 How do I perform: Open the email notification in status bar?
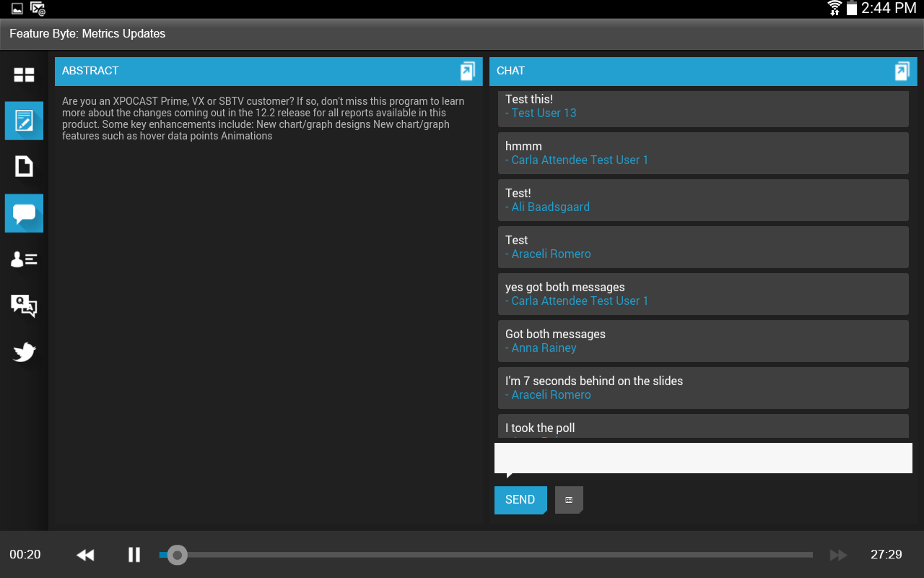click(x=38, y=9)
